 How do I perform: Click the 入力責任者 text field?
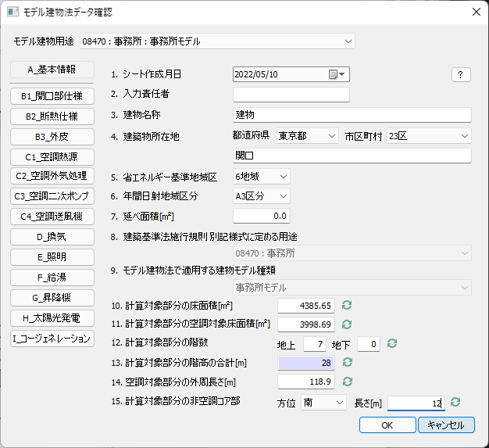click(x=291, y=95)
